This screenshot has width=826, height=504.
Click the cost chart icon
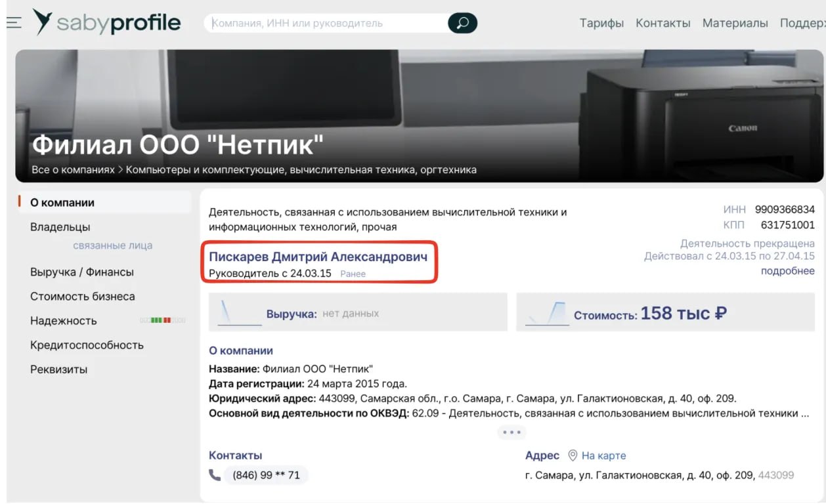547,313
